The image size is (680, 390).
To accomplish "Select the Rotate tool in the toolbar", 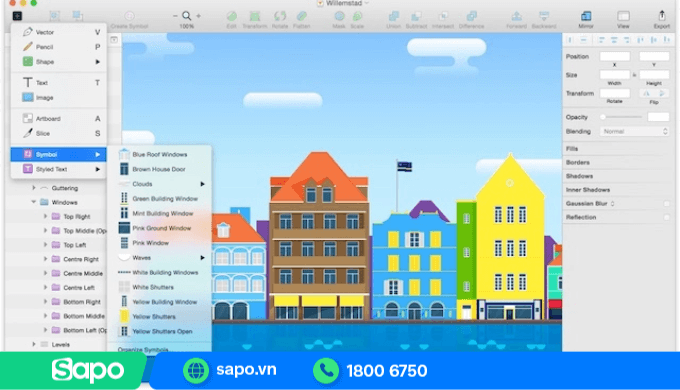I will [x=280, y=16].
